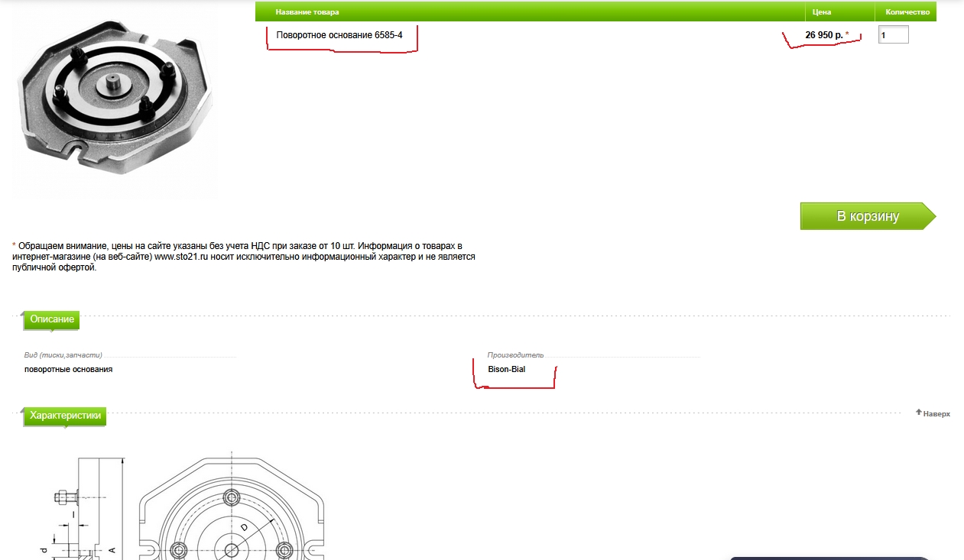Open the Характеристики section tab
Screen dimensions: 964x560
point(65,416)
